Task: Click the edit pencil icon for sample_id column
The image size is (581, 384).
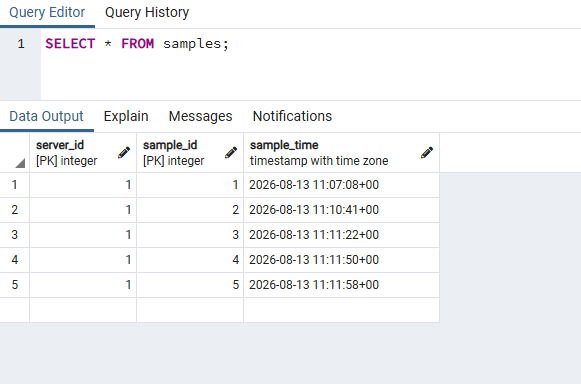Action: [x=231, y=152]
